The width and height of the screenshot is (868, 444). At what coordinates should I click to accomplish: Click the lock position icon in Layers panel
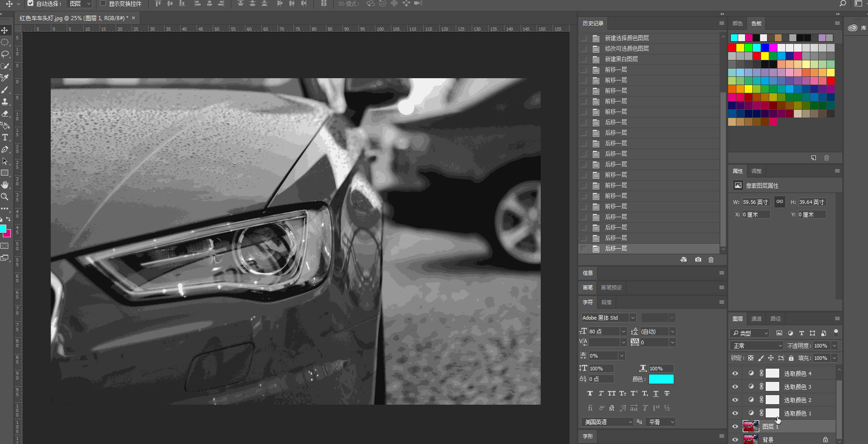tap(771, 358)
